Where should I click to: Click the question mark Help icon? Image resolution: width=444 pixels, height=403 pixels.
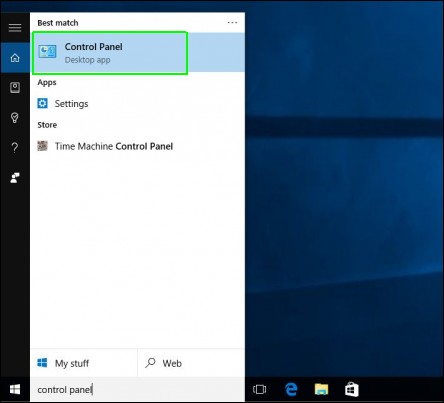coord(15,147)
